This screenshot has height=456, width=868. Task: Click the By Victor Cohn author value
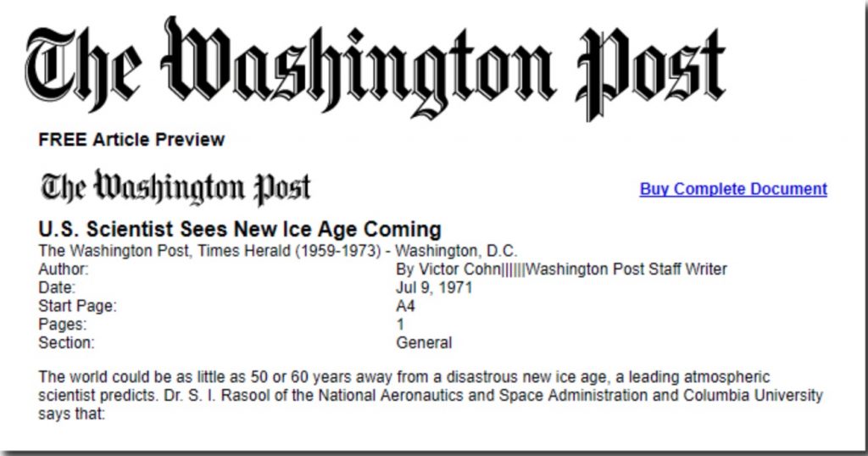pos(448,270)
